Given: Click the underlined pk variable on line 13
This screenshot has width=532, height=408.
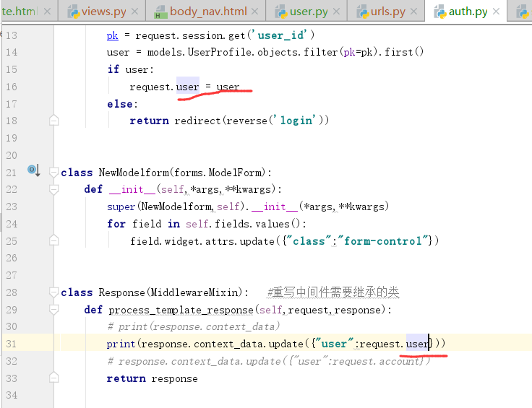Looking at the screenshot, I should point(112,35).
